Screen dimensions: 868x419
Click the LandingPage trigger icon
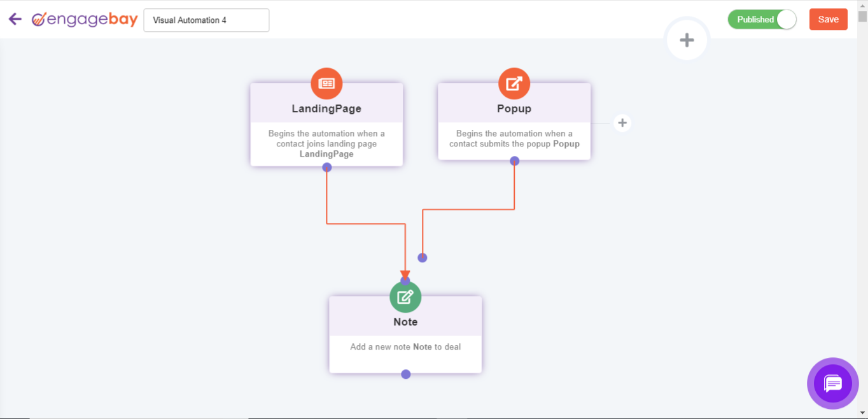coord(326,83)
